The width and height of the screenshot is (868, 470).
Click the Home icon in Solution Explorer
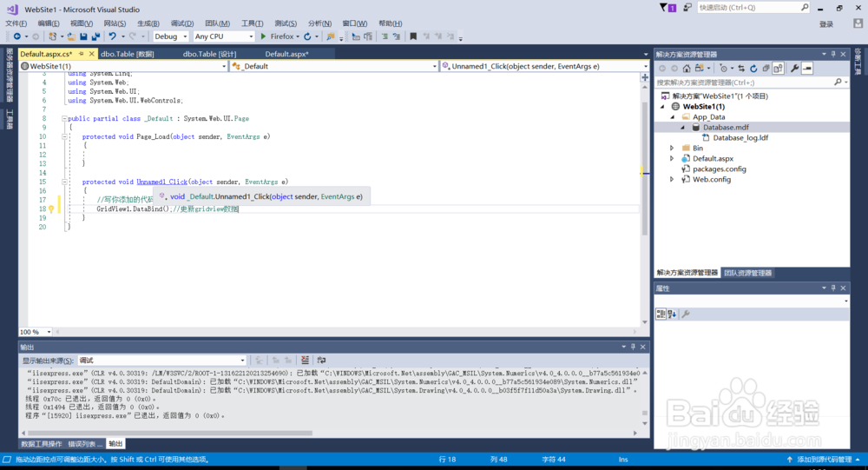[x=687, y=68]
